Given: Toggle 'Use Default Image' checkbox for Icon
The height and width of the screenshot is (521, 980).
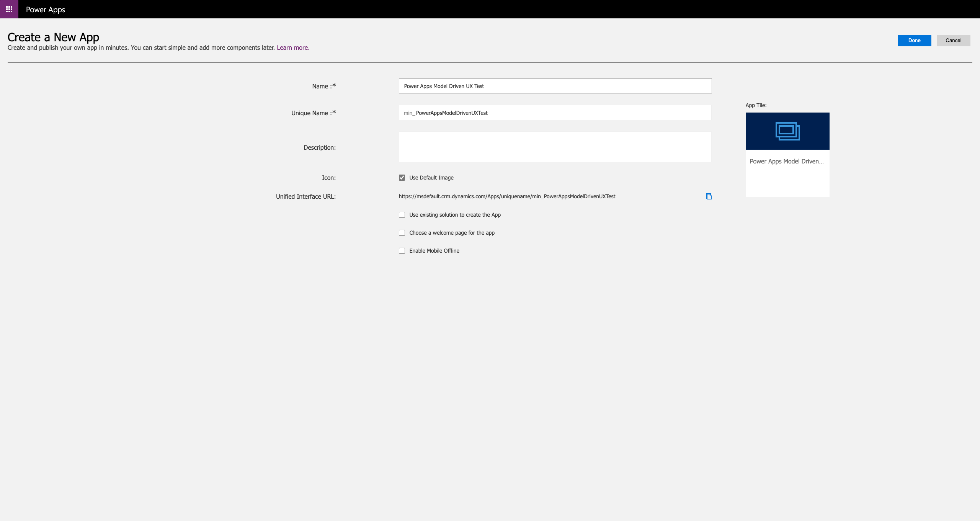Looking at the screenshot, I should click(x=401, y=178).
